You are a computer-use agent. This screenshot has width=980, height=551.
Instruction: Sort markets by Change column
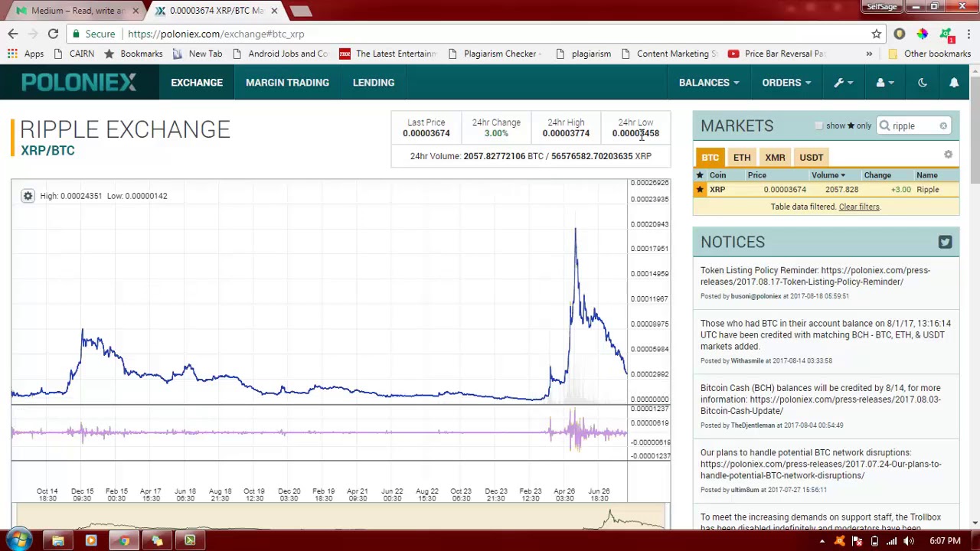click(x=877, y=175)
